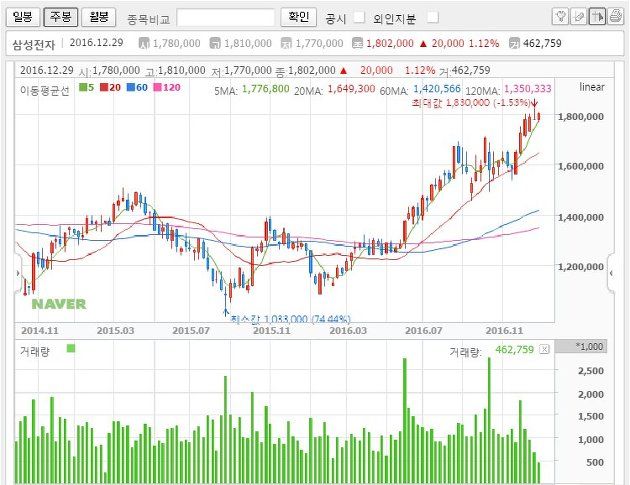Viewport: 630px width, 485px height.
Task: Click the 1,800,000 price axis label
Action: pos(581,117)
